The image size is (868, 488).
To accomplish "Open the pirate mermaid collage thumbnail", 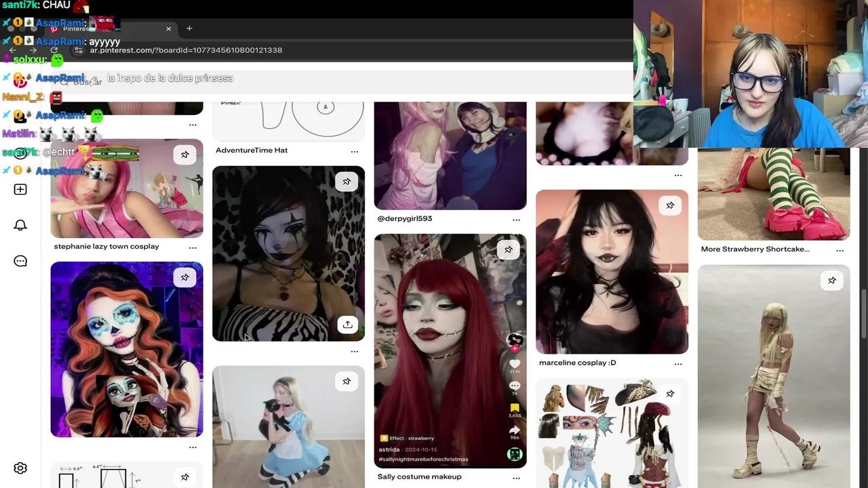I will tap(612, 433).
